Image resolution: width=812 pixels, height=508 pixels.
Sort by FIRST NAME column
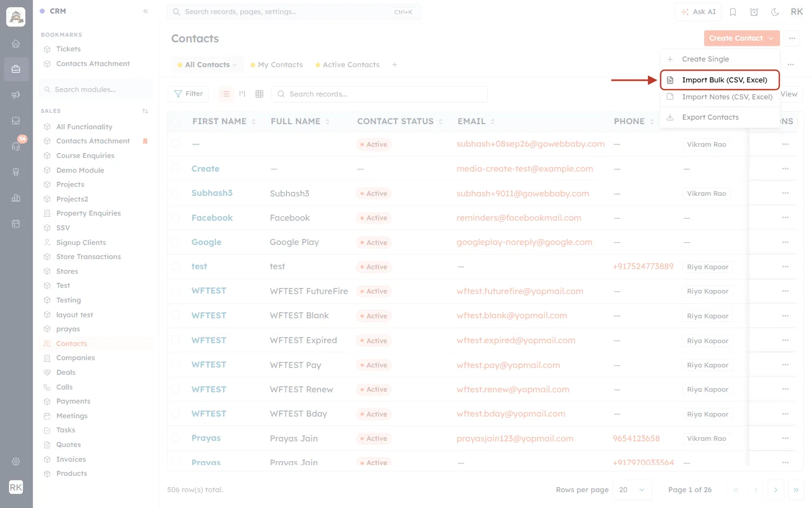click(x=224, y=121)
